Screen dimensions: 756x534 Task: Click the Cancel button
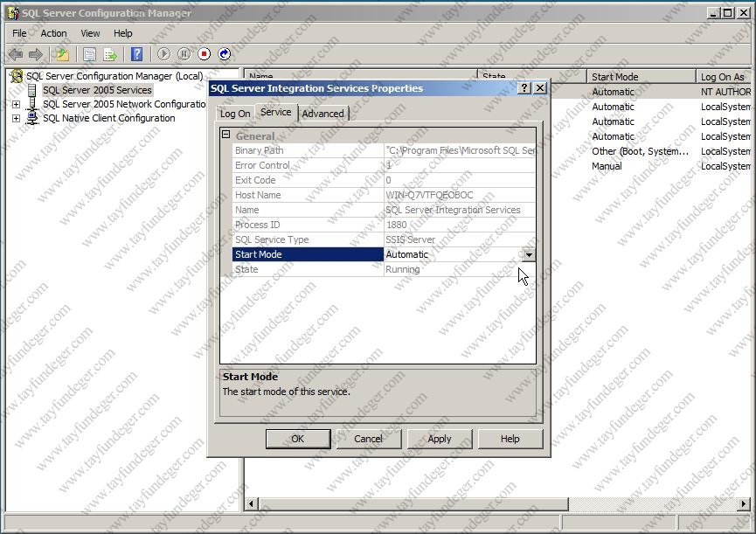pos(368,439)
